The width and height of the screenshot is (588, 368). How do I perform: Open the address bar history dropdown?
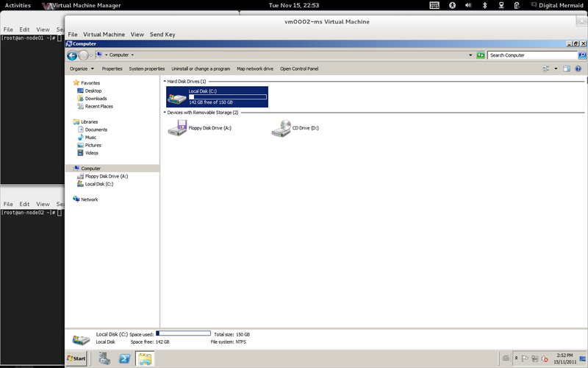coord(470,55)
